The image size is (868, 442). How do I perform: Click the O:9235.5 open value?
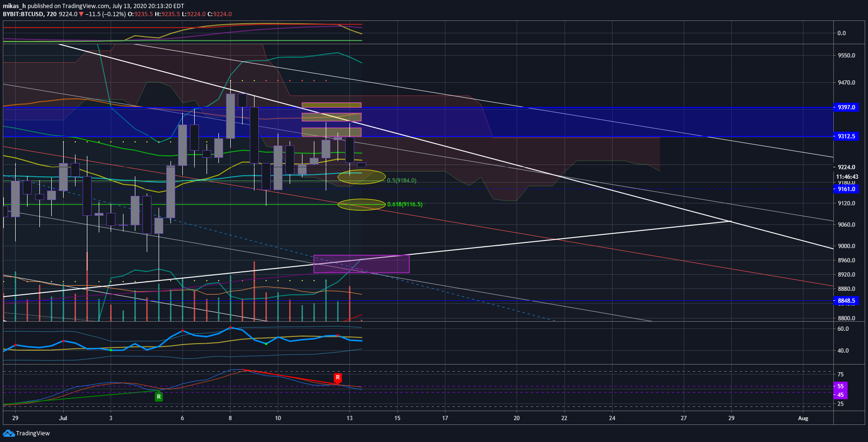(140, 14)
